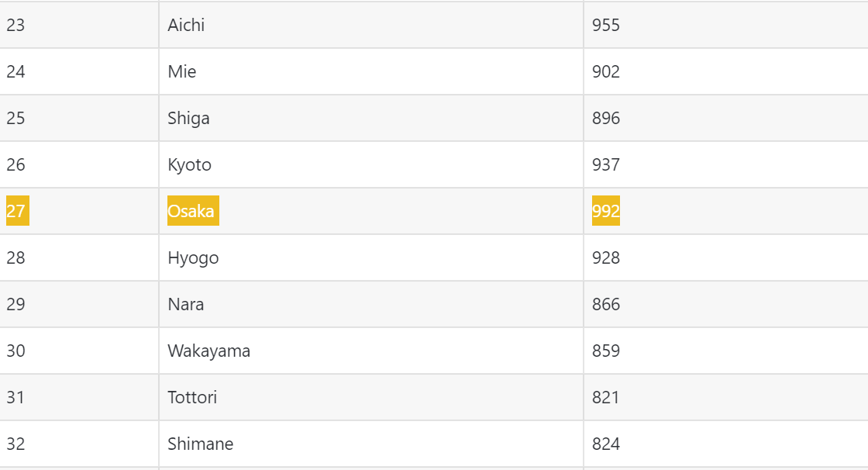Click the value 859 for Wakayama
This screenshot has height=470, width=868.
[725, 351]
